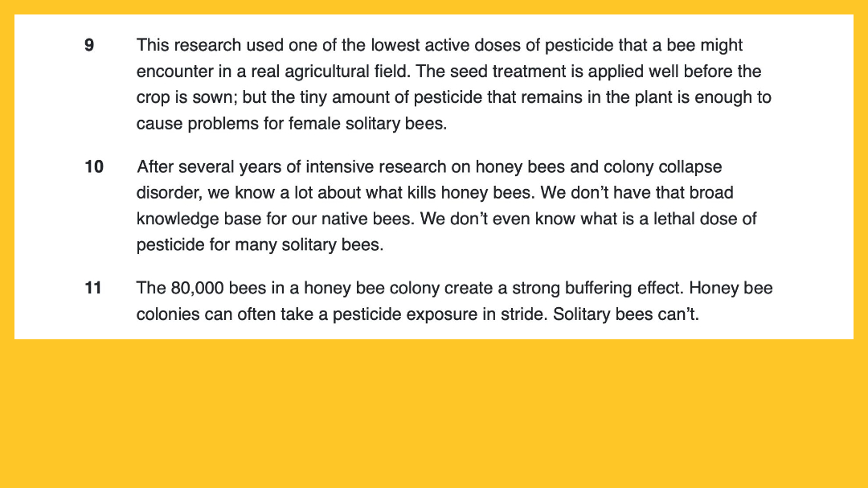The width and height of the screenshot is (868, 488).
Task: Click paragraph number 10
Action: [x=94, y=167]
